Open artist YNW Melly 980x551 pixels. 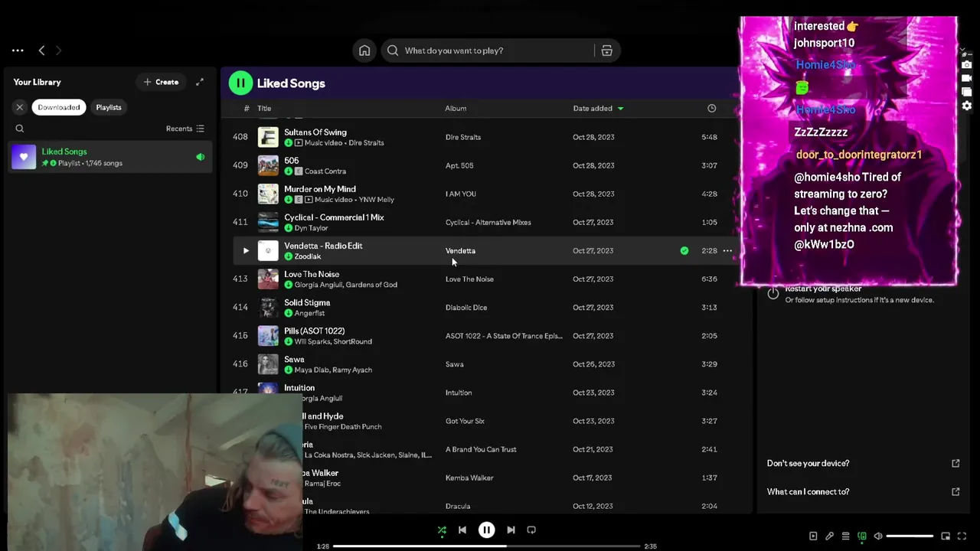click(376, 199)
